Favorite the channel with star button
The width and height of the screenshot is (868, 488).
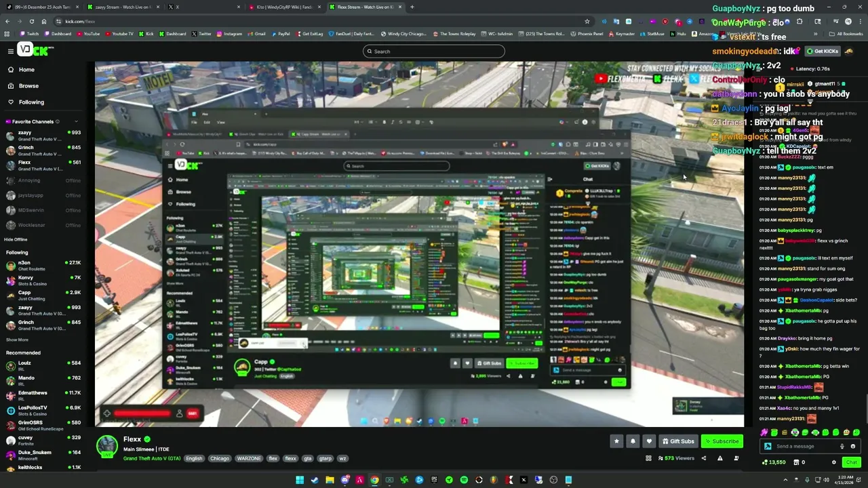[x=616, y=441]
